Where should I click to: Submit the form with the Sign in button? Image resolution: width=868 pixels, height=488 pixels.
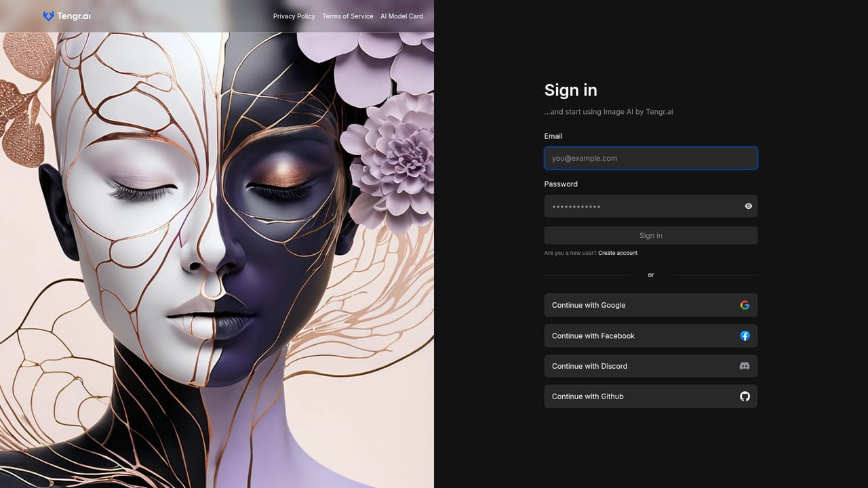click(x=651, y=235)
